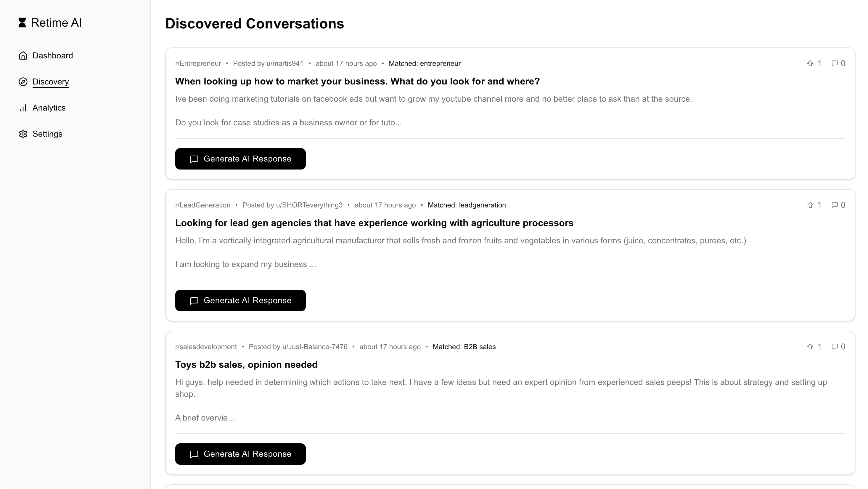
Task: Click the Dashboard home icon
Action: pos(23,56)
